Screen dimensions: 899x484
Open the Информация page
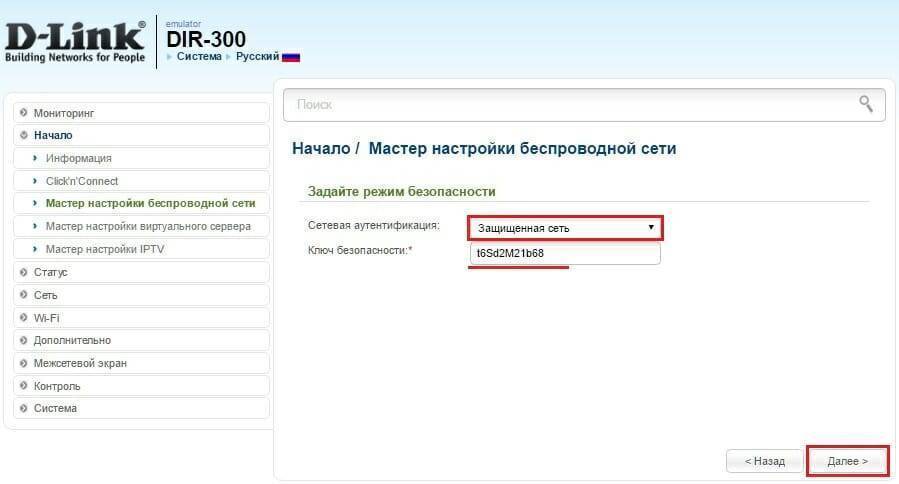tap(78, 158)
